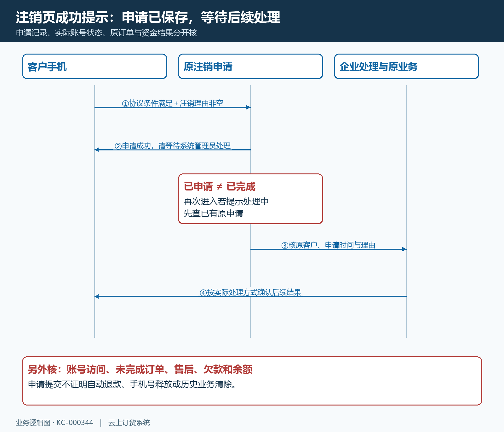Select the message ①协议条件满足 + 注销理由非空
The image size is (504, 432).
(173, 103)
